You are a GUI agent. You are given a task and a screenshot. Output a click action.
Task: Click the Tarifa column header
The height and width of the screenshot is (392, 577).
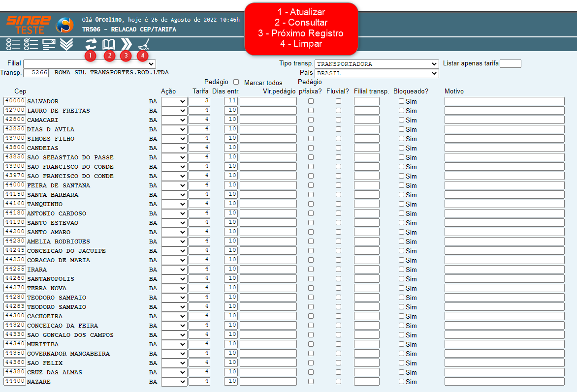[200, 91]
